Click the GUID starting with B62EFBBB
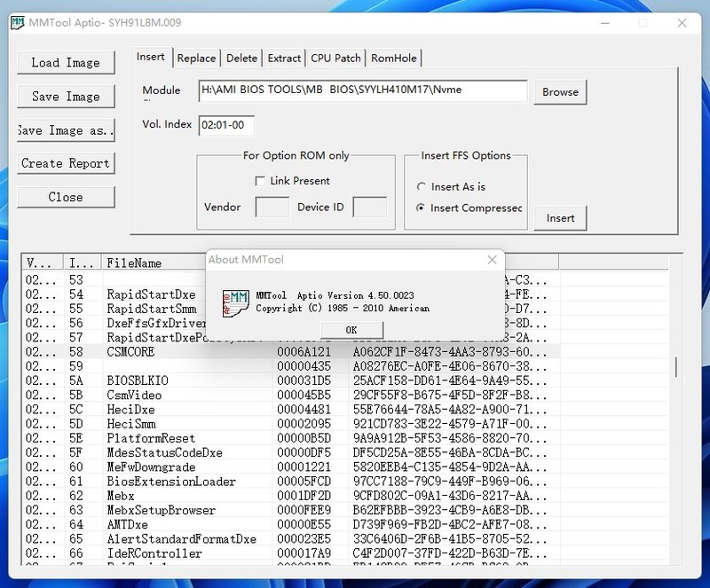Viewport: 710px width, 588px height. point(450,510)
